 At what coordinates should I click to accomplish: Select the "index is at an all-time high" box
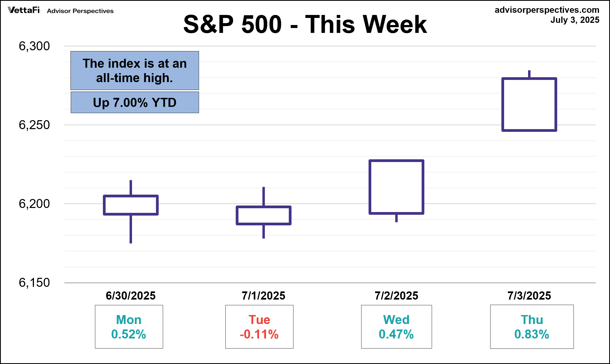point(135,70)
